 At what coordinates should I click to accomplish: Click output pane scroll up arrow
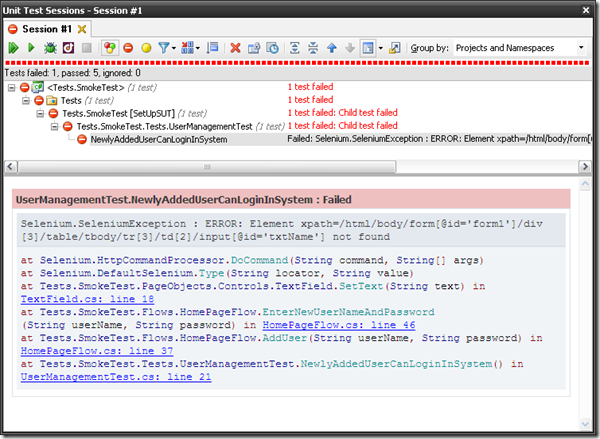[585, 184]
